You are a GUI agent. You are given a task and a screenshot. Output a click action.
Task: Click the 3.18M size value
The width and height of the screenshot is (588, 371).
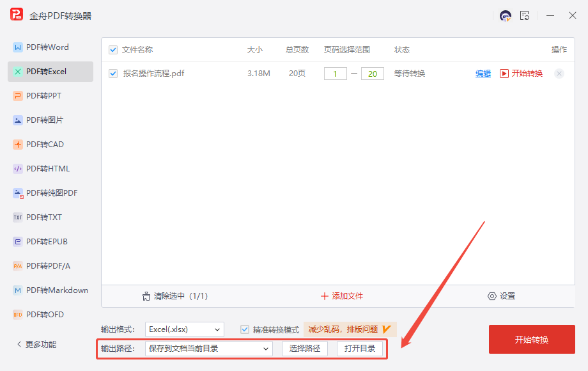pyautogui.click(x=259, y=74)
